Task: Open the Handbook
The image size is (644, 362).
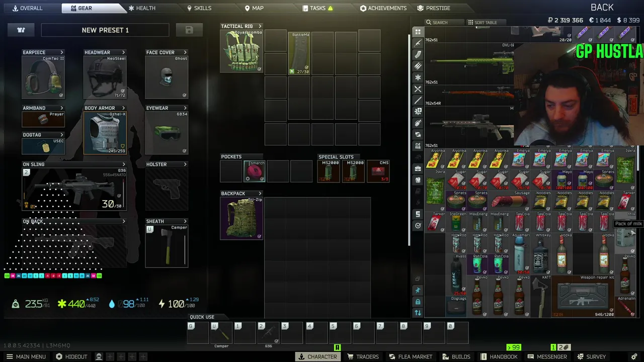Action: tap(499, 356)
